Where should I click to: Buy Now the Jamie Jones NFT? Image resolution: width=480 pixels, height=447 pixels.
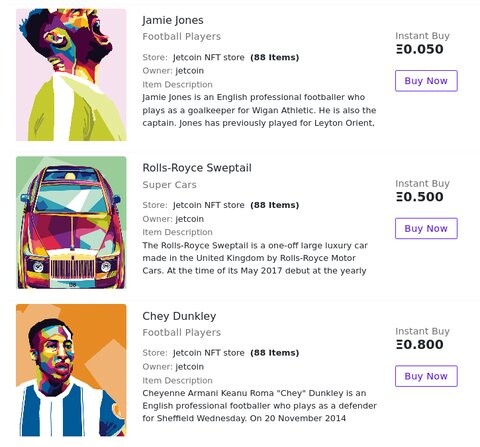click(426, 81)
